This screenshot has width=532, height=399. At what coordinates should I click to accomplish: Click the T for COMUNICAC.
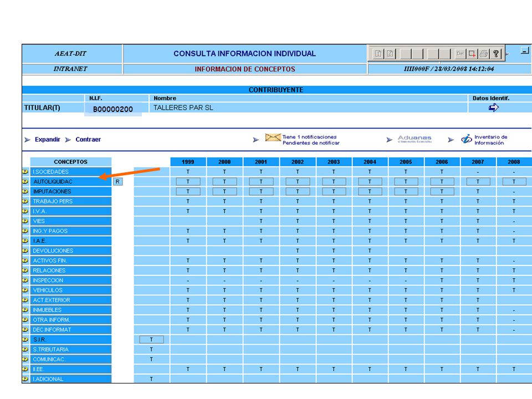click(x=151, y=359)
